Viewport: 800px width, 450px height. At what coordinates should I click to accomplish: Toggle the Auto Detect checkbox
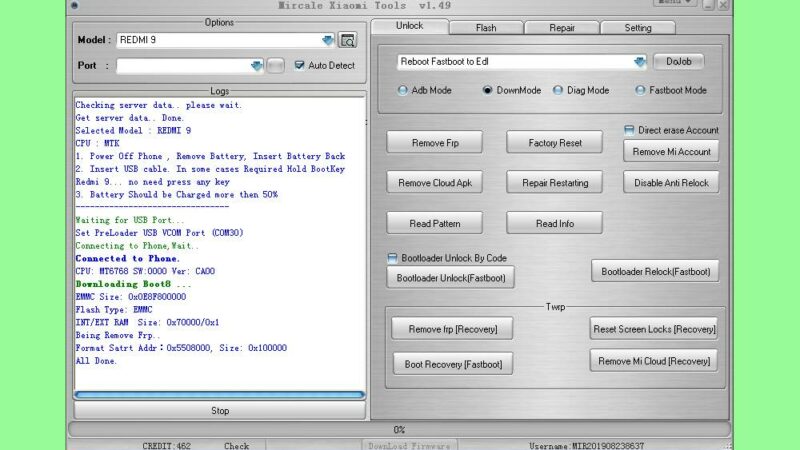(299, 65)
